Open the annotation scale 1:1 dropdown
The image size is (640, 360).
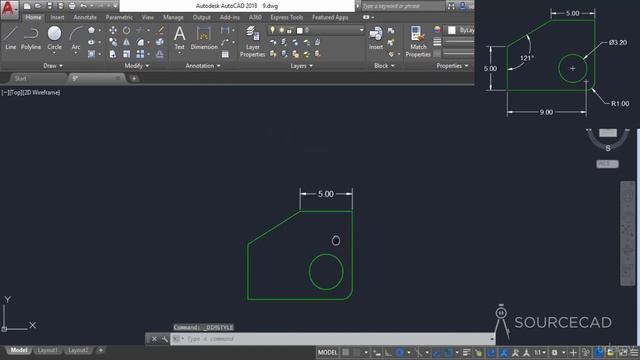(x=540, y=353)
